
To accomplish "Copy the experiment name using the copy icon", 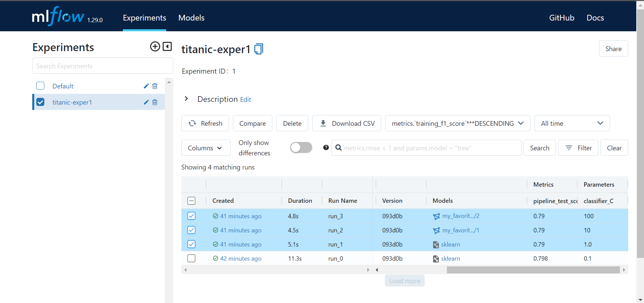I will pyautogui.click(x=258, y=49).
